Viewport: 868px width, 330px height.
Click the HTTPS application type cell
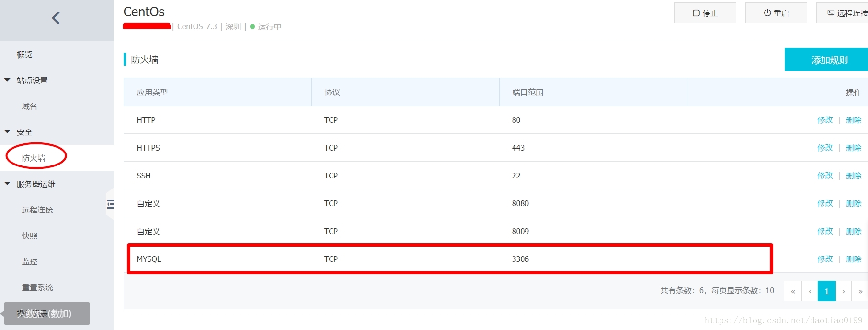pyautogui.click(x=148, y=148)
